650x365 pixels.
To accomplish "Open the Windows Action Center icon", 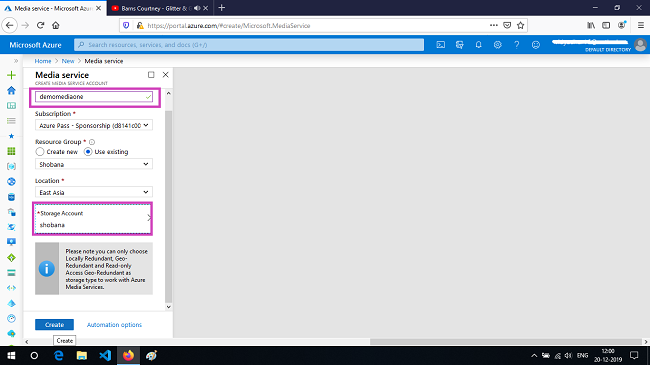I will point(634,355).
